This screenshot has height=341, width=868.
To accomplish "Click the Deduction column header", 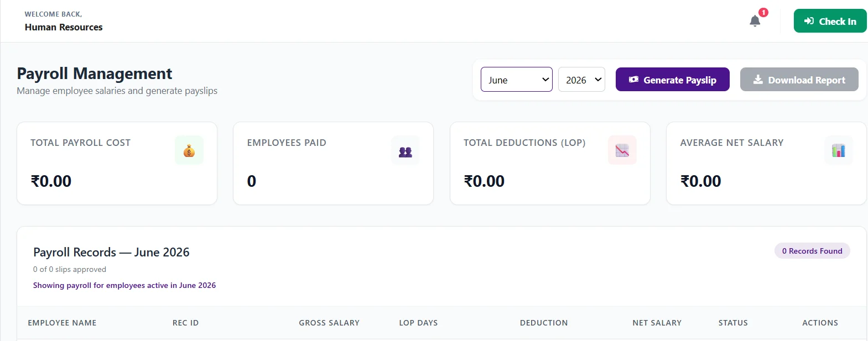I will click(544, 323).
